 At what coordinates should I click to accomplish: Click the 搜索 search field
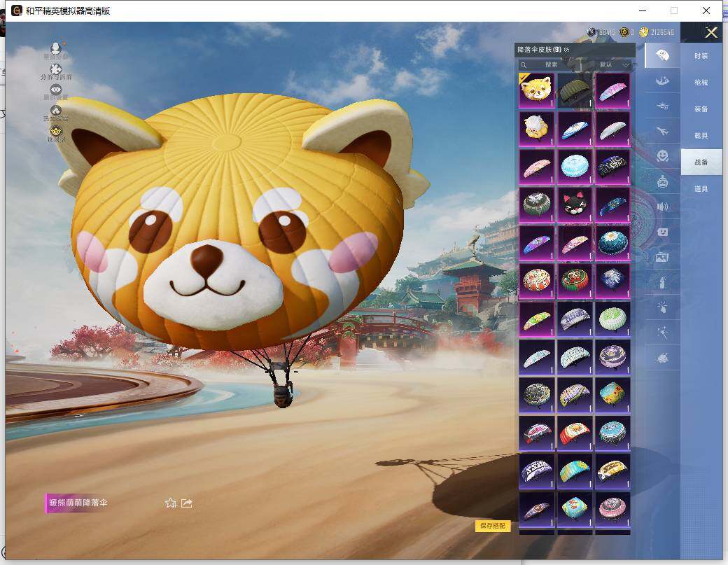point(553,64)
